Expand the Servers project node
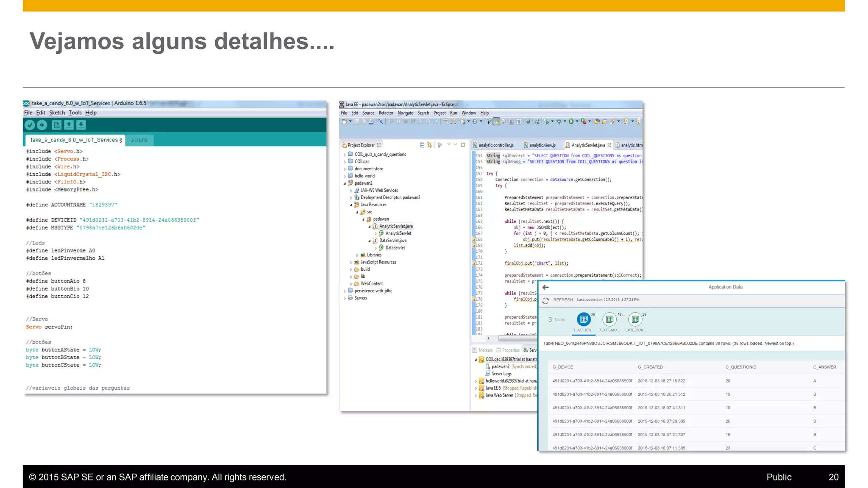 345,298
